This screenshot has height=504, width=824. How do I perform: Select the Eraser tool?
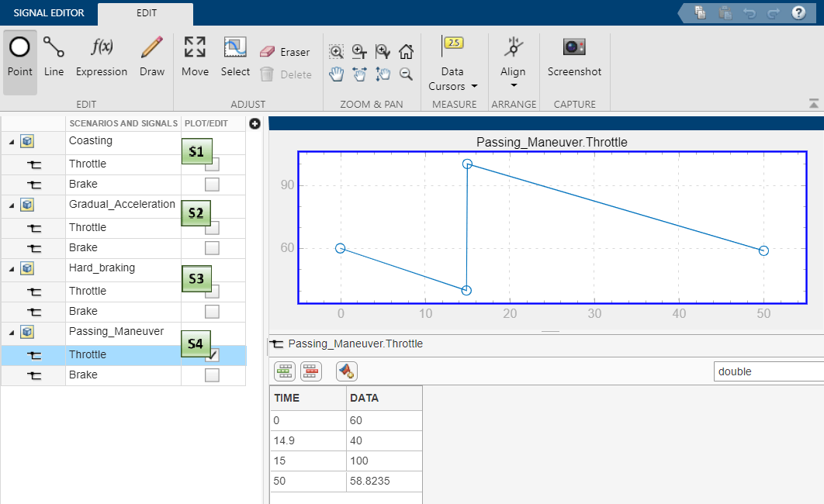pyautogui.click(x=286, y=53)
